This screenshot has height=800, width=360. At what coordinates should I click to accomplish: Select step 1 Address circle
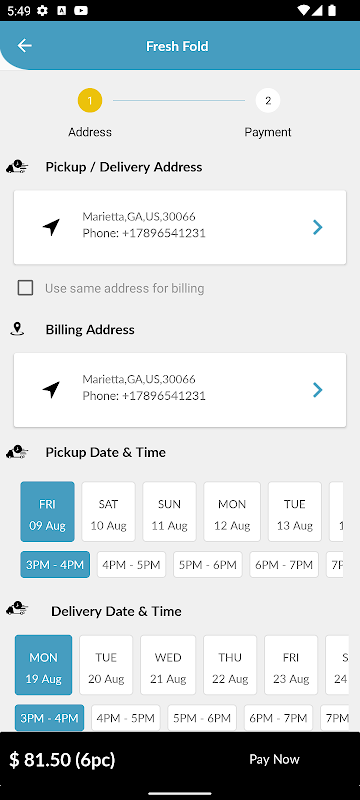[90, 101]
